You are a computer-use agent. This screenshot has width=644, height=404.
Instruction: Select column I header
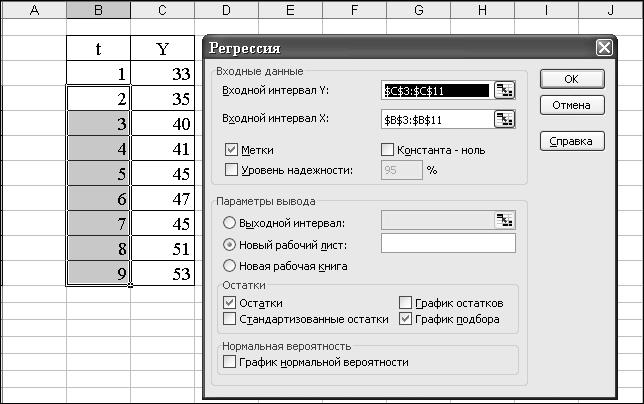pyautogui.click(x=547, y=9)
